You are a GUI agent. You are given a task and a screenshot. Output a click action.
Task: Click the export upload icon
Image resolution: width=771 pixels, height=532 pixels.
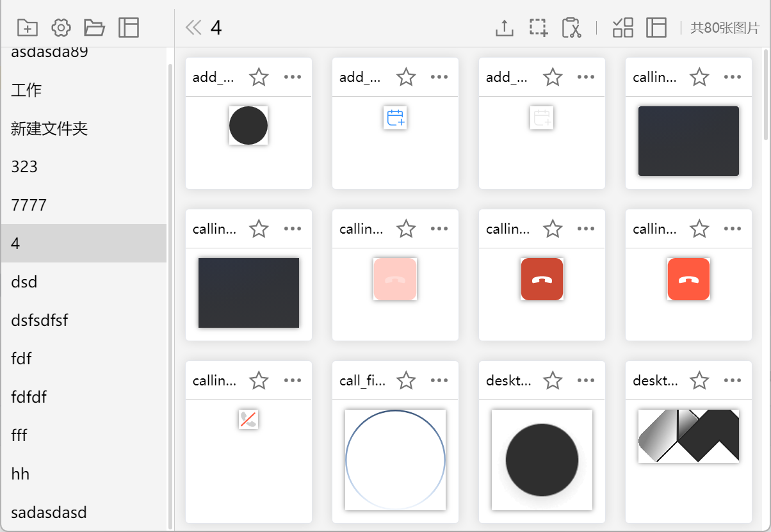click(x=505, y=28)
